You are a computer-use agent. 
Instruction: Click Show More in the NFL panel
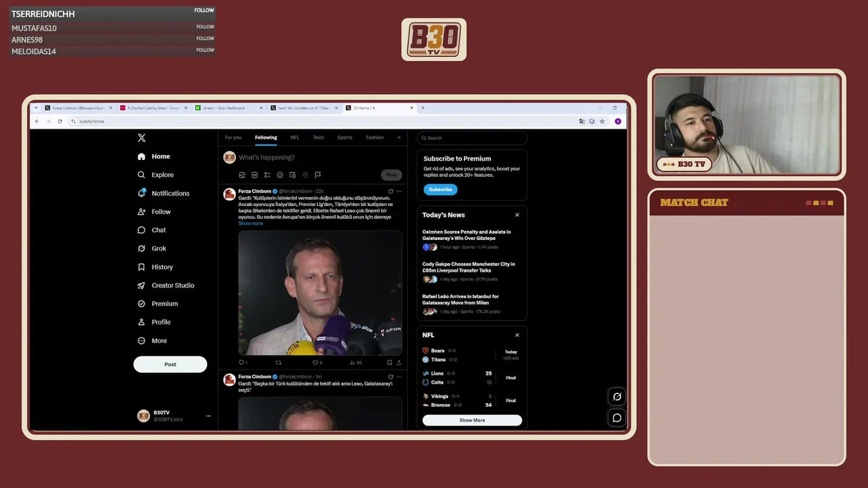tap(472, 420)
